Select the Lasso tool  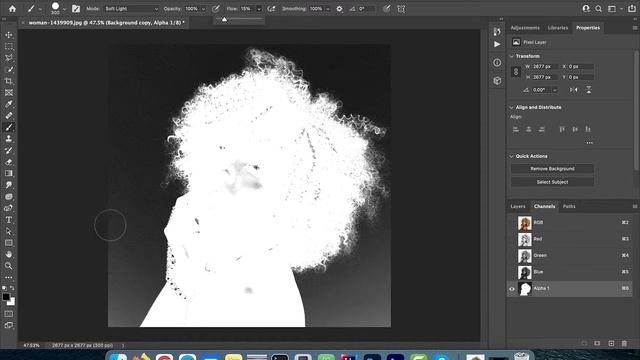(x=9, y=58)
